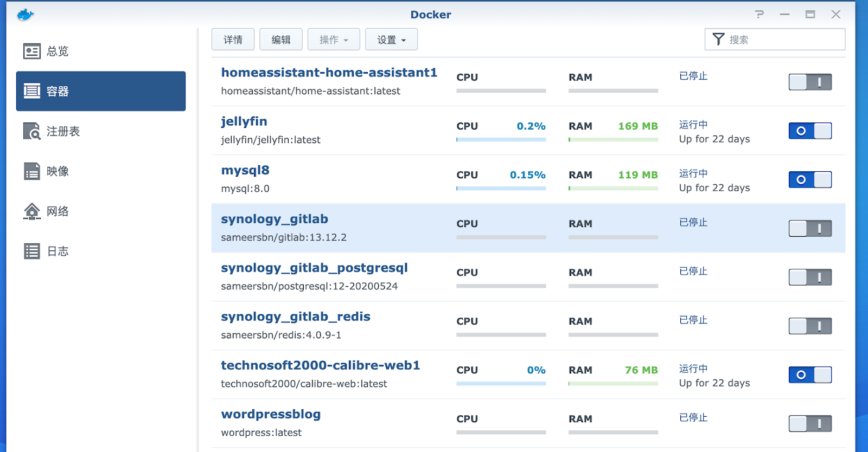This screenshot has width=868, height=452.
Task: Click jellyfin 0.2% CPU value
Action: point(531,126)
